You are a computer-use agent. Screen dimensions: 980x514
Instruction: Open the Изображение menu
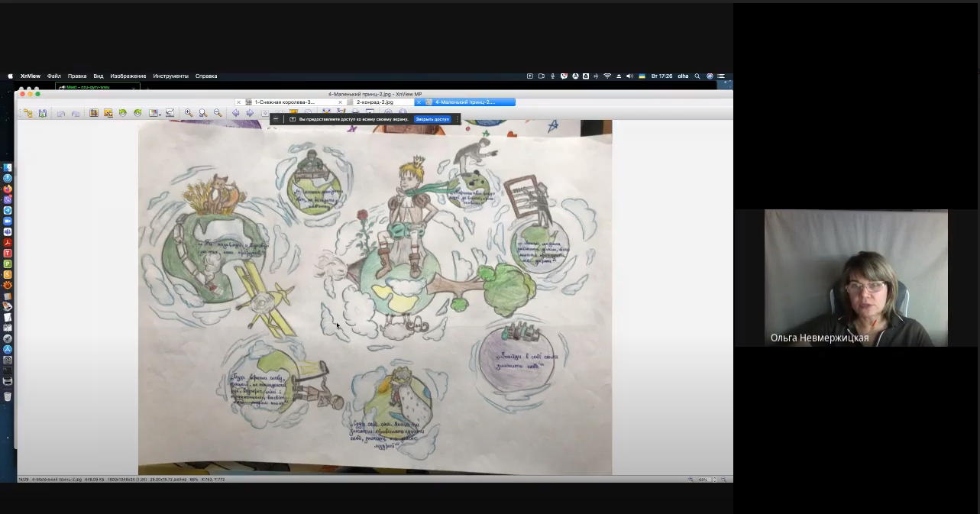coord(128,76)
